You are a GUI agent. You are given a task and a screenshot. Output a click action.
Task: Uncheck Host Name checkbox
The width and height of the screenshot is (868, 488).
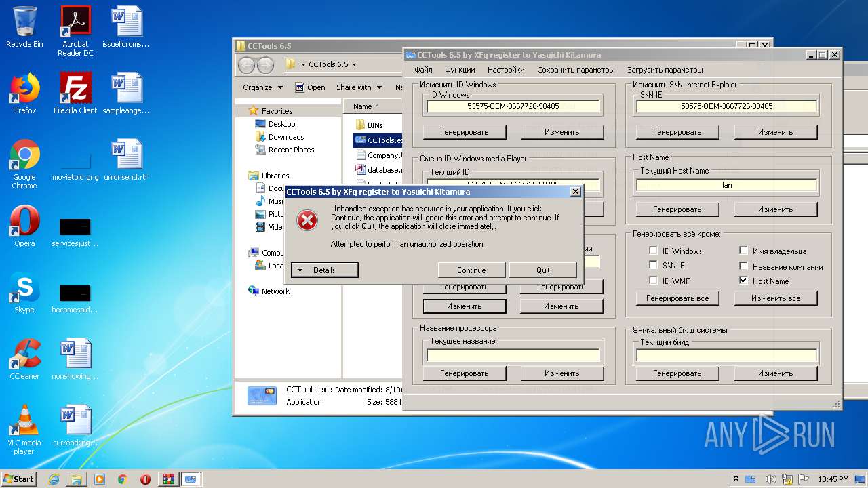[x=743, y=280]
